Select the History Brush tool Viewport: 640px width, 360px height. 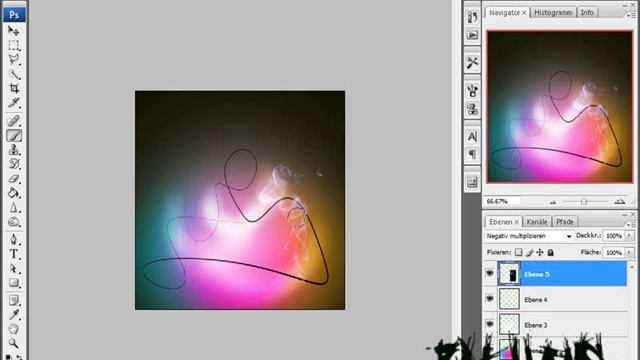14,164
